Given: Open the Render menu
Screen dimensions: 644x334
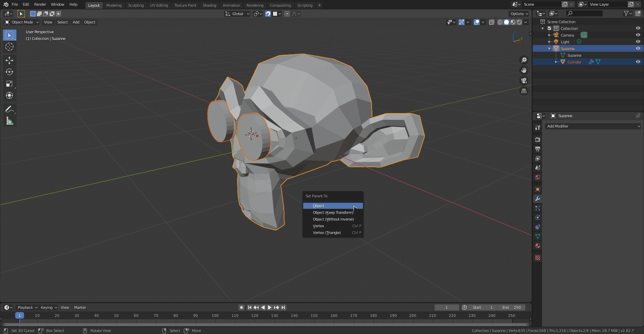Looking at the screenshot, I should coord(40,4).
